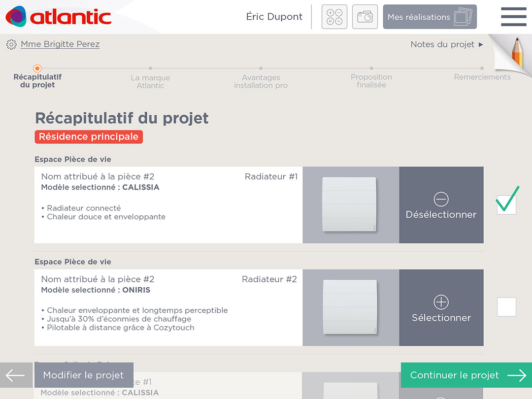Go to Remerciements step
Image resolution: width=532 pixels, height=399 pixels.
pyautogui.click(x=482, y=73)
